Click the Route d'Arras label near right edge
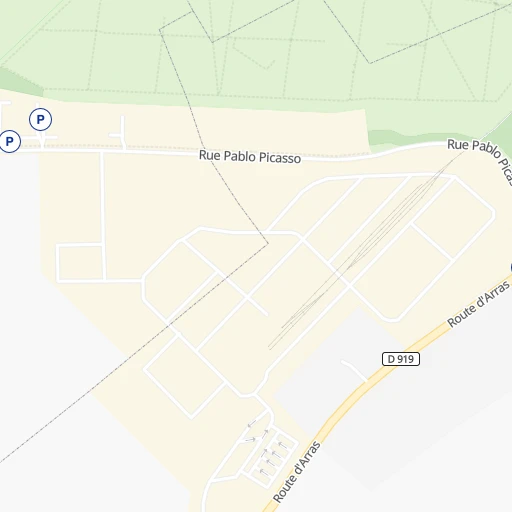 tap(478, 304)
